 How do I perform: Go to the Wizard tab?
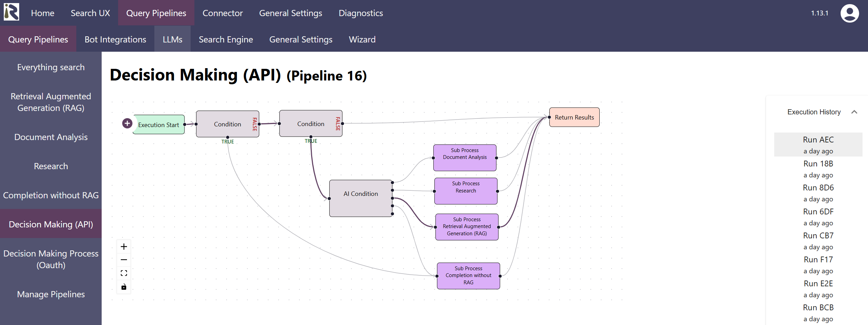tap(362, 39)
